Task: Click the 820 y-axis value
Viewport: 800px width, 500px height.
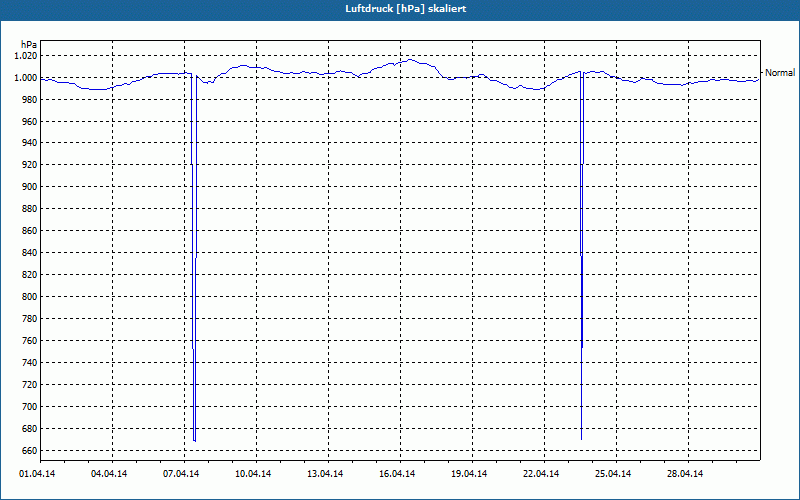Action: (30, 275)
